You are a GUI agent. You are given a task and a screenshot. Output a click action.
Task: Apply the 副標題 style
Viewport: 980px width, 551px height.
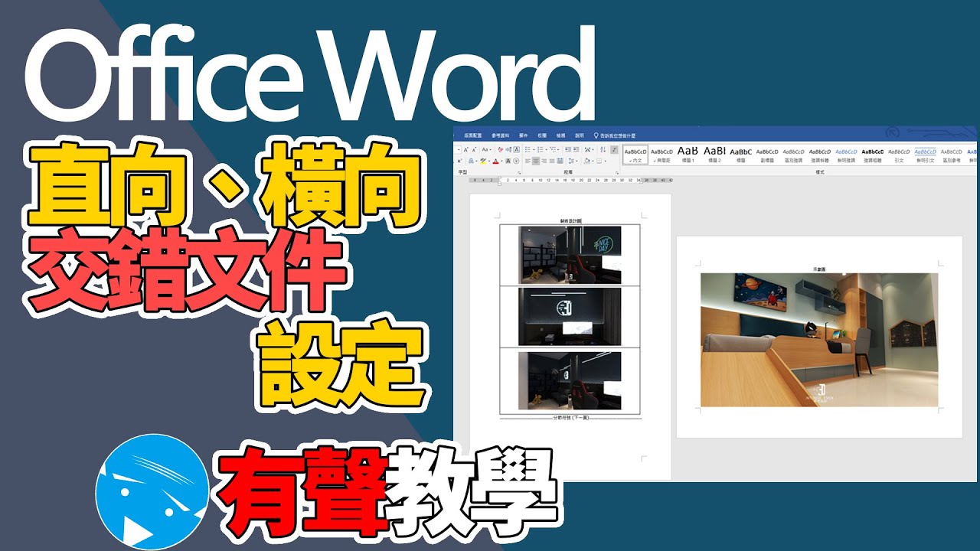coord(768,155)
